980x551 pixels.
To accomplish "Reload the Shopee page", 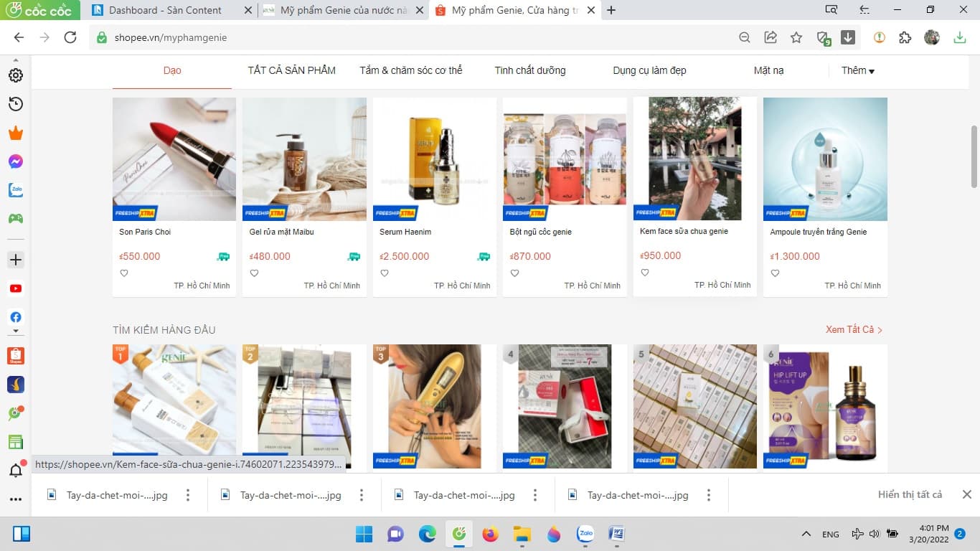I will (x=70, y=37).
